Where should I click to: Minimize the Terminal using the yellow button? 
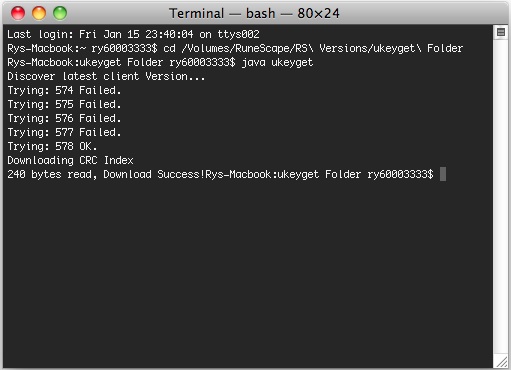pyautogui.click(x=39, y=13)
